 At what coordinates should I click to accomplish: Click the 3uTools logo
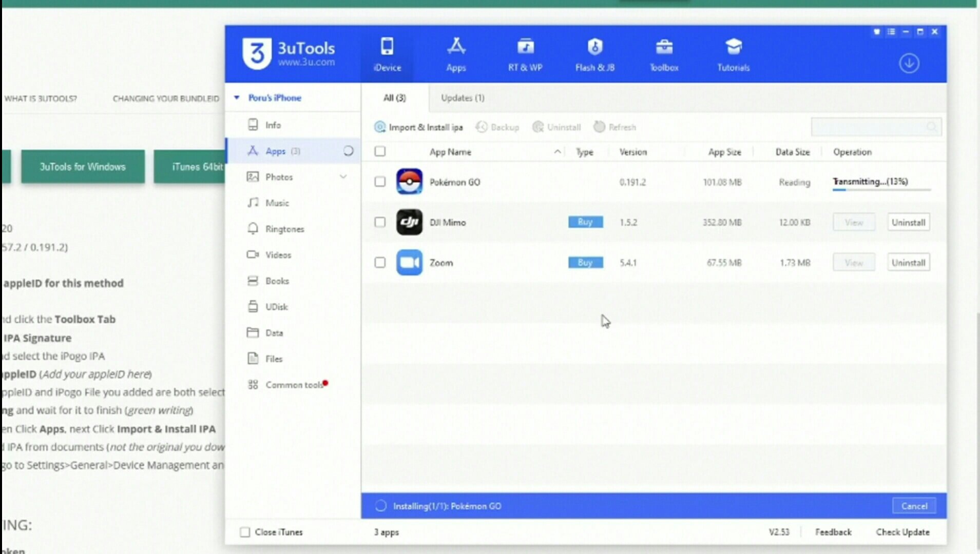(x=289, y=54)
